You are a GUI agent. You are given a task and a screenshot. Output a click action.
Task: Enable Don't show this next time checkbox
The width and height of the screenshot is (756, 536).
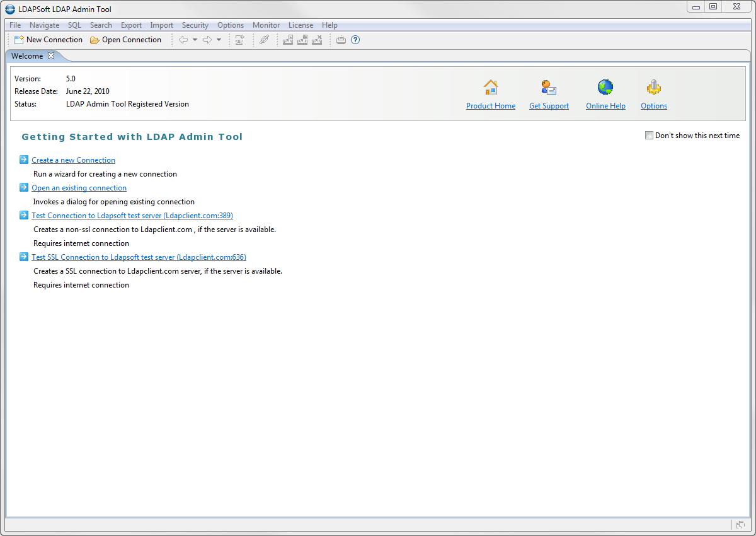click(649, 136)
